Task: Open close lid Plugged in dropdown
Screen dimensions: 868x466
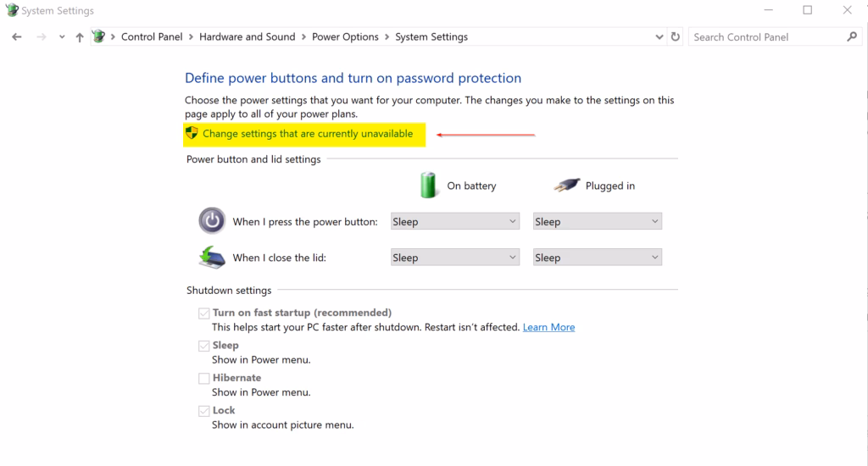Action: [597, 258]
